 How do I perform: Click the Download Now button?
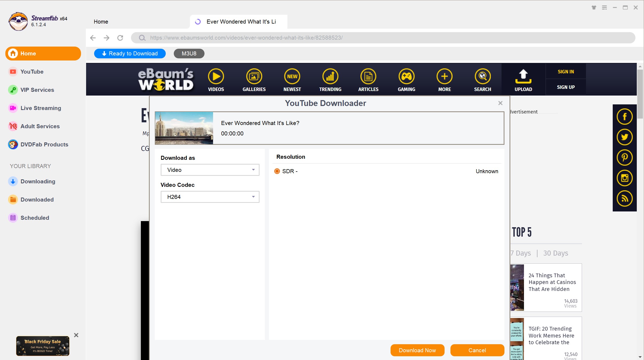(x=417, y=350)
